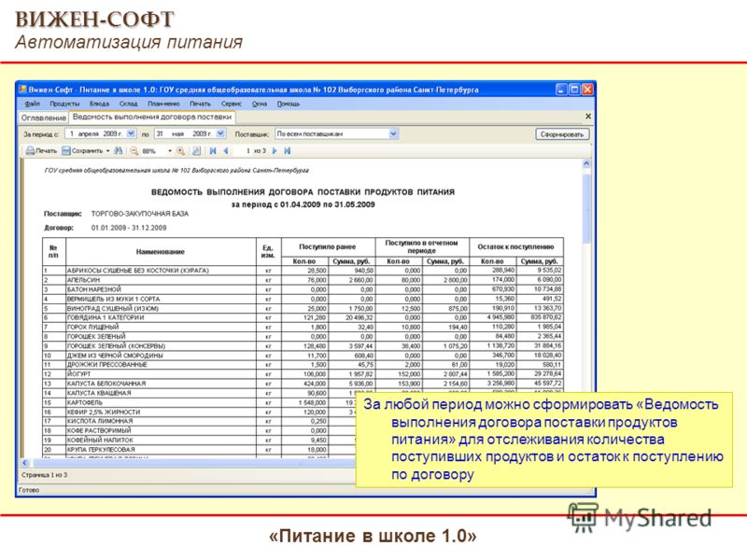Click the Поступило ранее column header
Viewport: 747px width, 560px height.
328,247
